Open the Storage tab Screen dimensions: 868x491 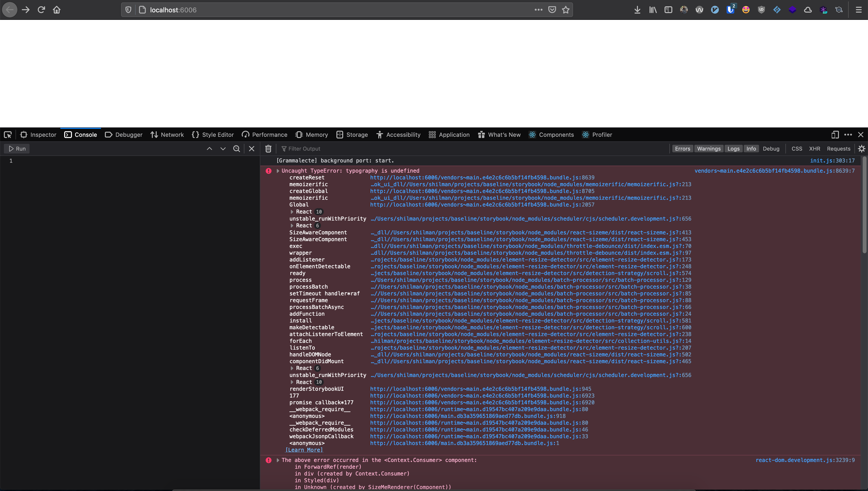tap(352, 135)
